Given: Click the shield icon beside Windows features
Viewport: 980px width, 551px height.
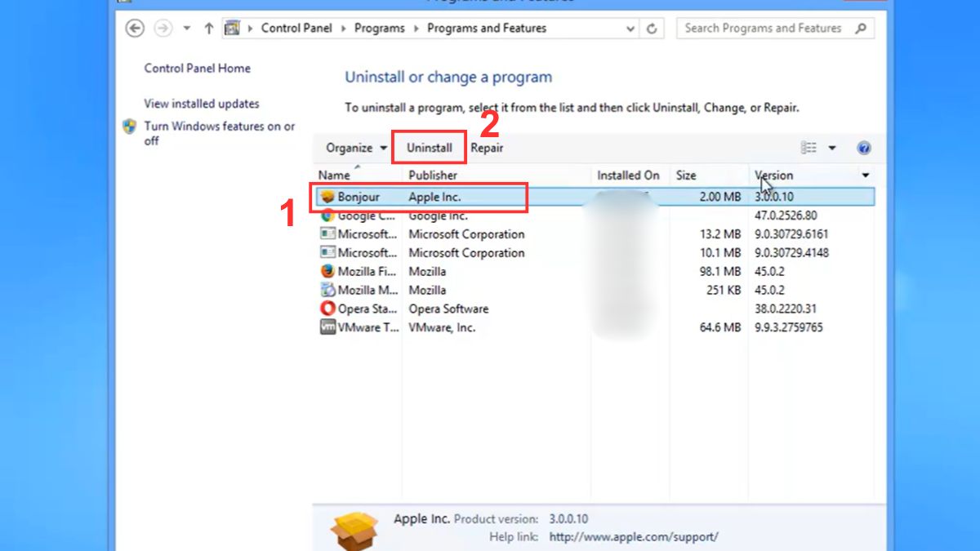Looking at the screenshot, I should 130,127.
